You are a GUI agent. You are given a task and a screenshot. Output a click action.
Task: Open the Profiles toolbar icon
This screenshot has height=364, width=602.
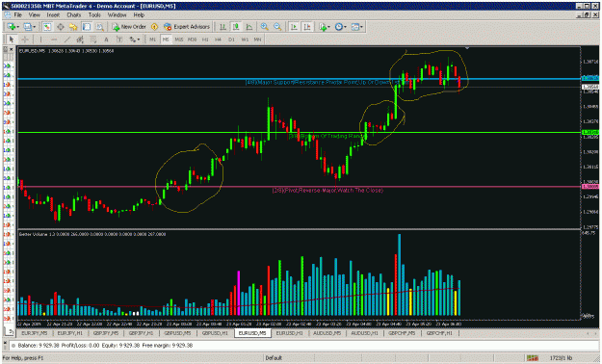(x=27, y=27)
